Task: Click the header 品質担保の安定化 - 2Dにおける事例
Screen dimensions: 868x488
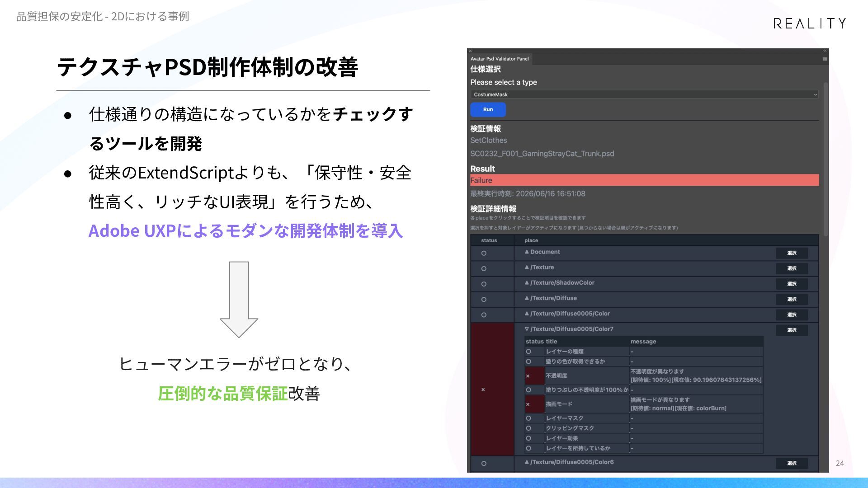Action: click(103, 17)
